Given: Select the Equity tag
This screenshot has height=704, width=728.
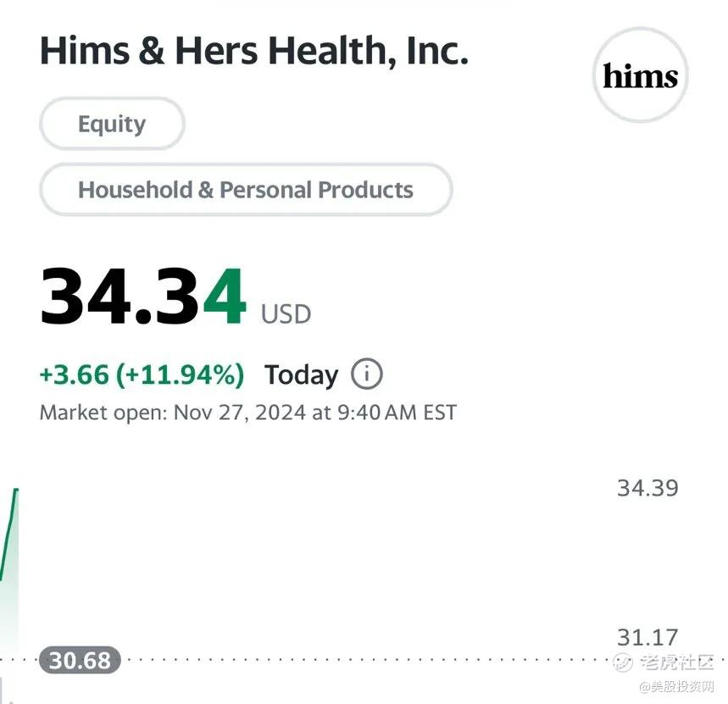Looking at the screenshot, I should click(112, 124).
